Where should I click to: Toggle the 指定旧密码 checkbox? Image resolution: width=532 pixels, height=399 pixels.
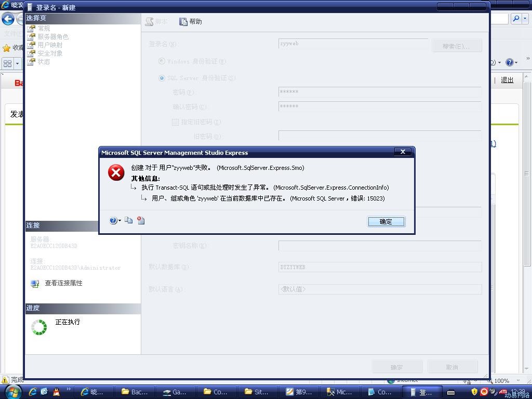[x=175, y=122]
